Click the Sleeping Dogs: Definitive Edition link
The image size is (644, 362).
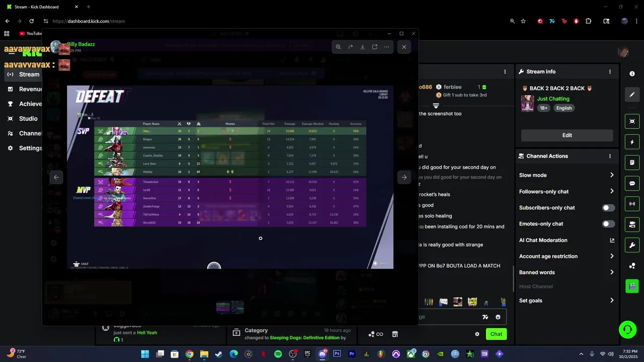point(305,338)
